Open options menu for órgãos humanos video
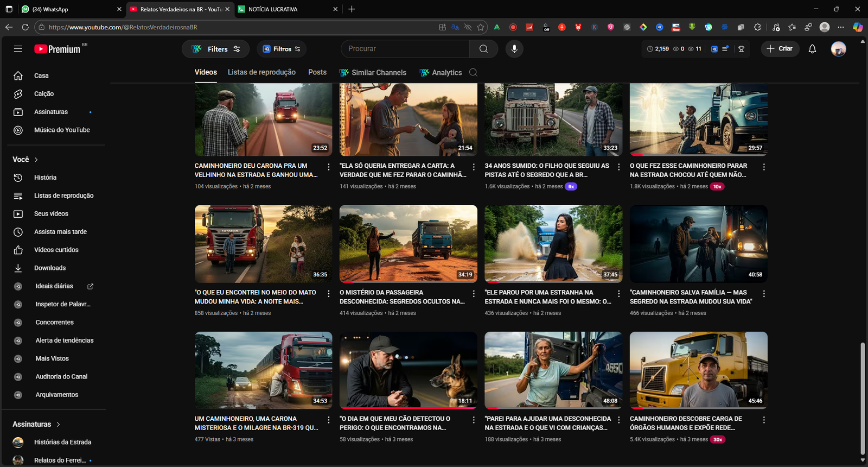Screen dimensions: 868x467 (764, 420)
